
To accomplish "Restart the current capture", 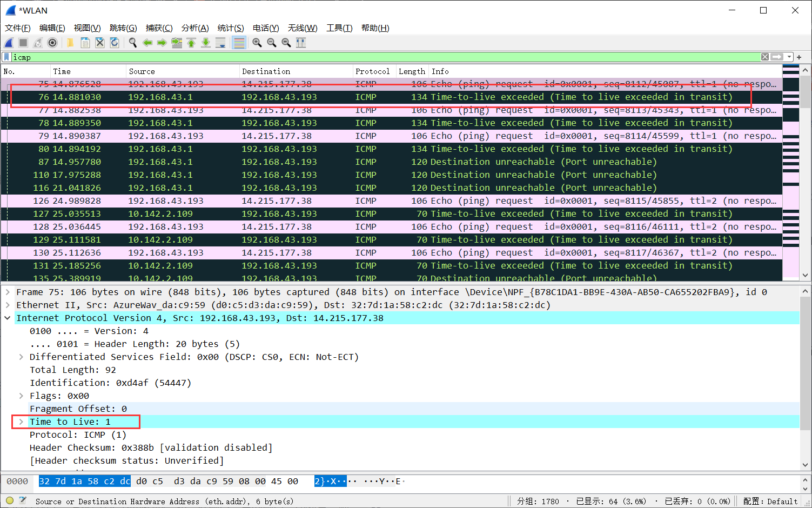I will pos(38,43).
